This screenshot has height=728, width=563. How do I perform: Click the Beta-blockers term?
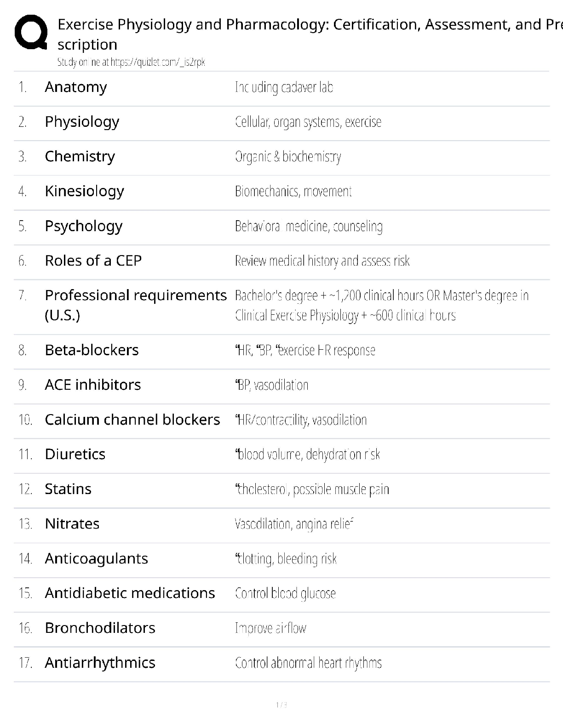tap(92, 350)
